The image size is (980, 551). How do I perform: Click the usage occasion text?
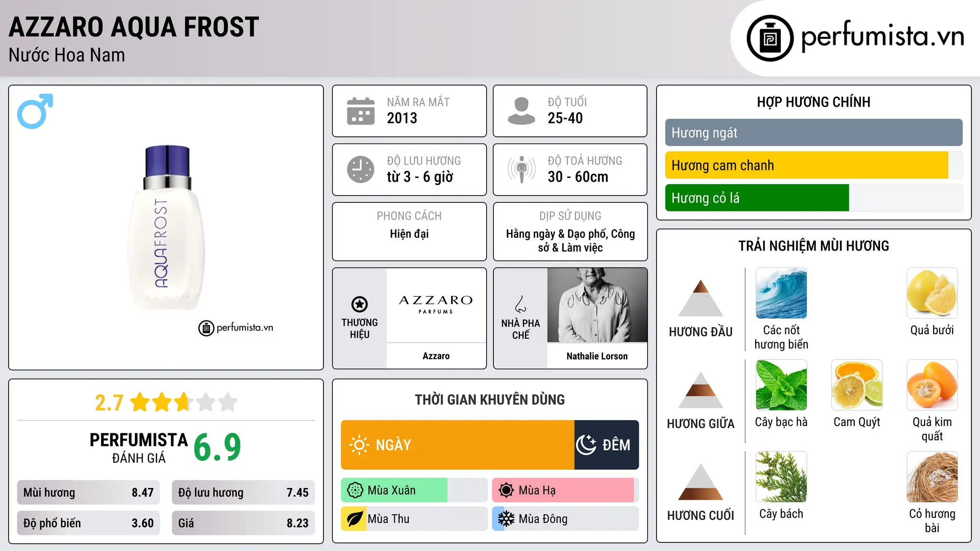click(x=570, y=241)
